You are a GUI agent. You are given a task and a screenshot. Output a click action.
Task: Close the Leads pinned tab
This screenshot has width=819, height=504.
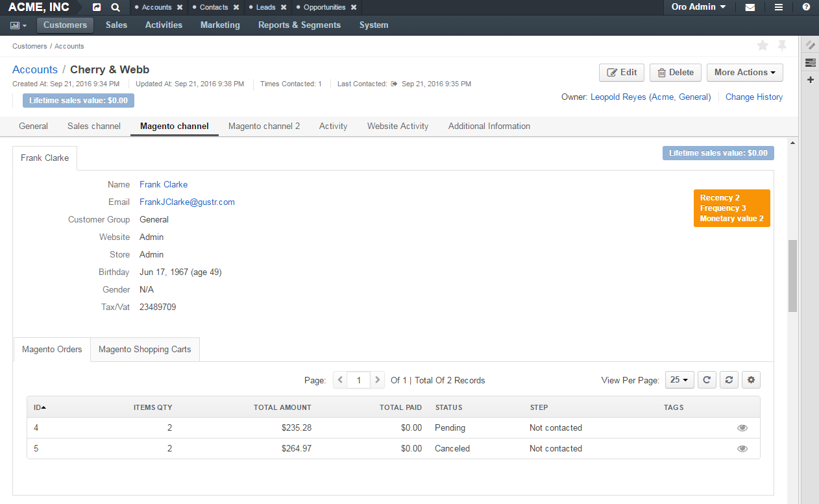tap(284, 7)
